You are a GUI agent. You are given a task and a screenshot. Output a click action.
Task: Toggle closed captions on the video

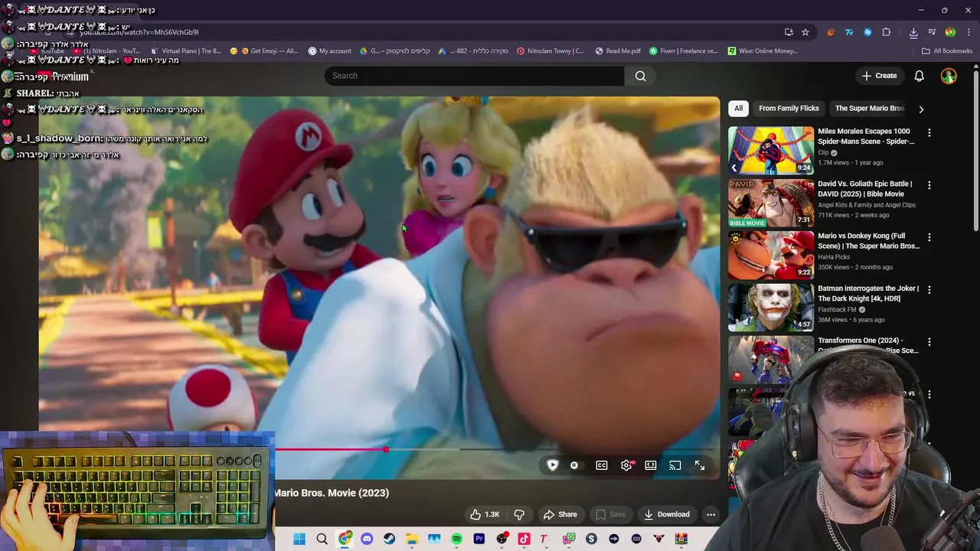click(602, 465)
